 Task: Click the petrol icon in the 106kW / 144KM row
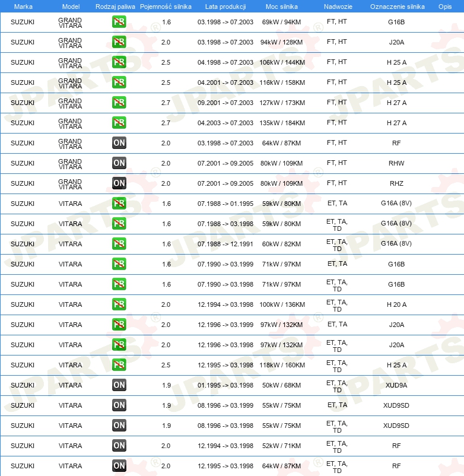[119, 62]
